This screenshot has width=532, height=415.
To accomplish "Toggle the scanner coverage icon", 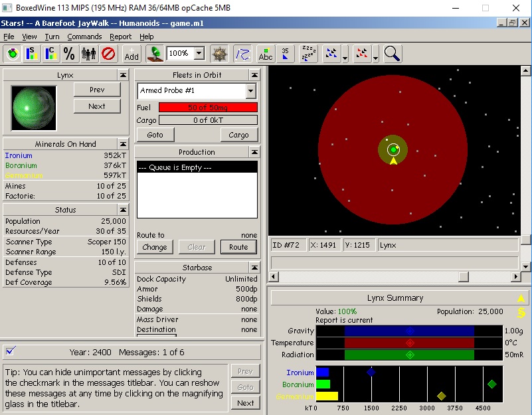I will pos(155,54).
